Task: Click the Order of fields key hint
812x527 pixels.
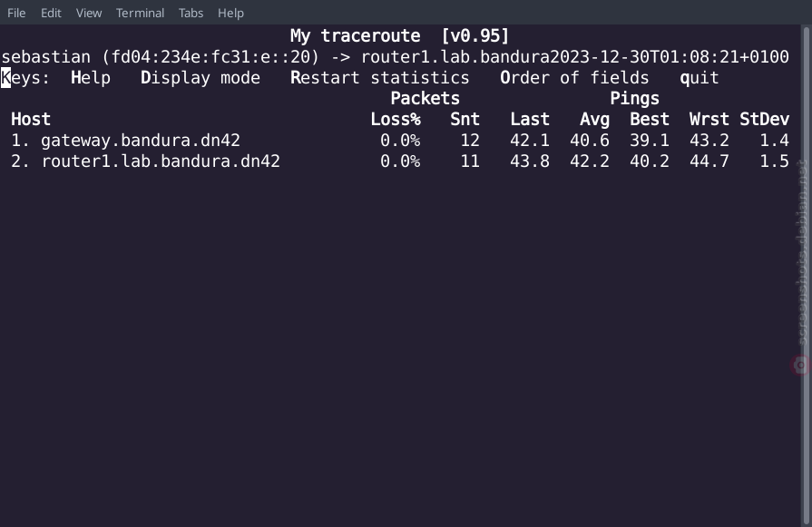Action: click(574, 78)
